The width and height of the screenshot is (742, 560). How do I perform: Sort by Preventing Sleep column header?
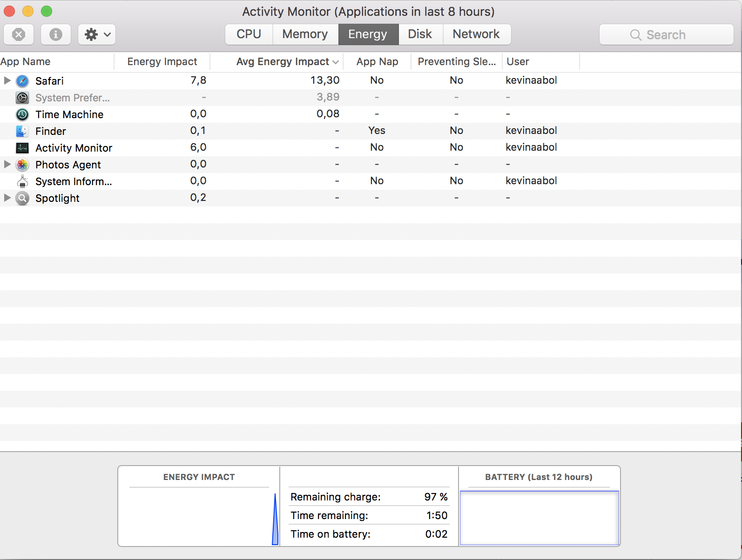coord(457,62)
